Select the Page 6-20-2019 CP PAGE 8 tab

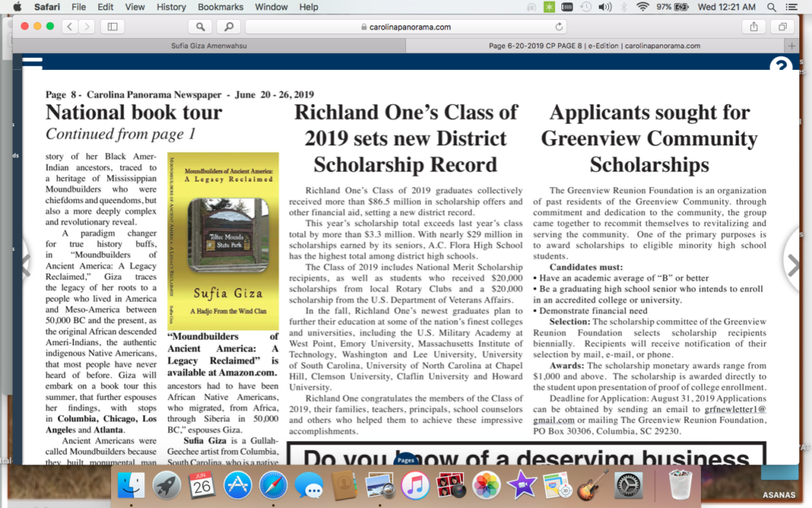coord(595,45)
